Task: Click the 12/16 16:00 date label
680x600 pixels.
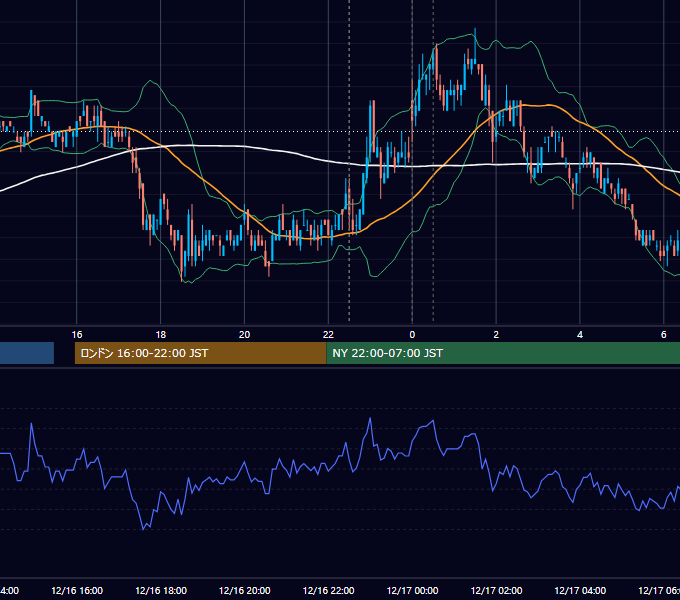Action: pos(77,590)
